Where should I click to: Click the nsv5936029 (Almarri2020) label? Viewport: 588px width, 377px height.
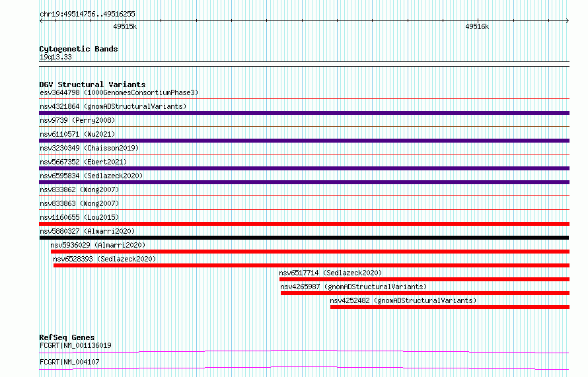[98, 245]
